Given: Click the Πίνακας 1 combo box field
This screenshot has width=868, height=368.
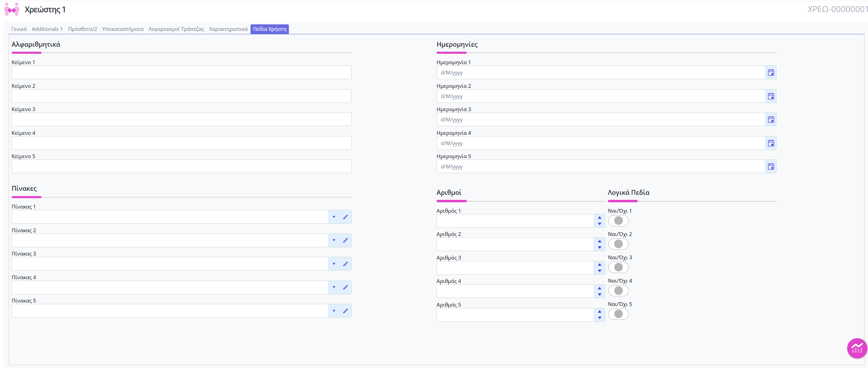Looking at the screenshot, I should 170,217.
